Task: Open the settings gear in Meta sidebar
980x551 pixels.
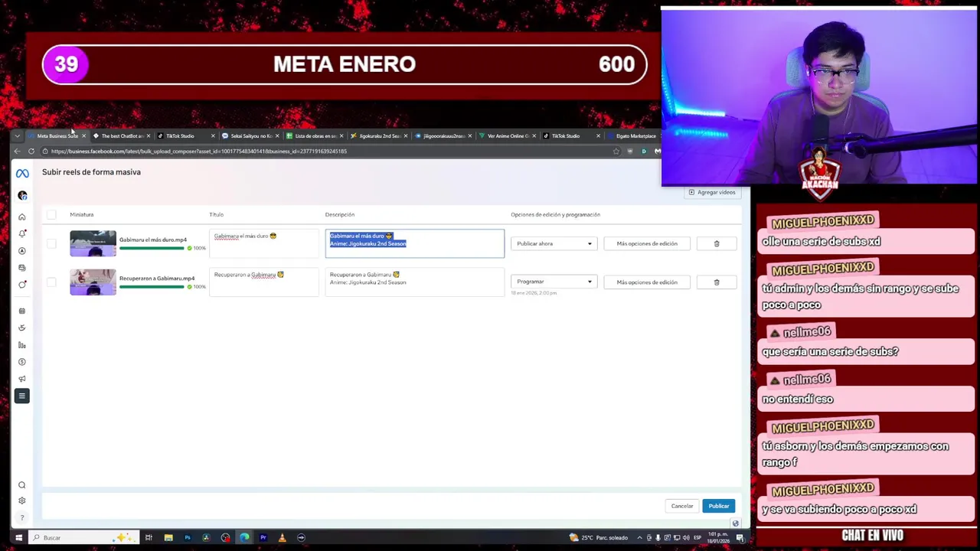Action: click(22, 500)
